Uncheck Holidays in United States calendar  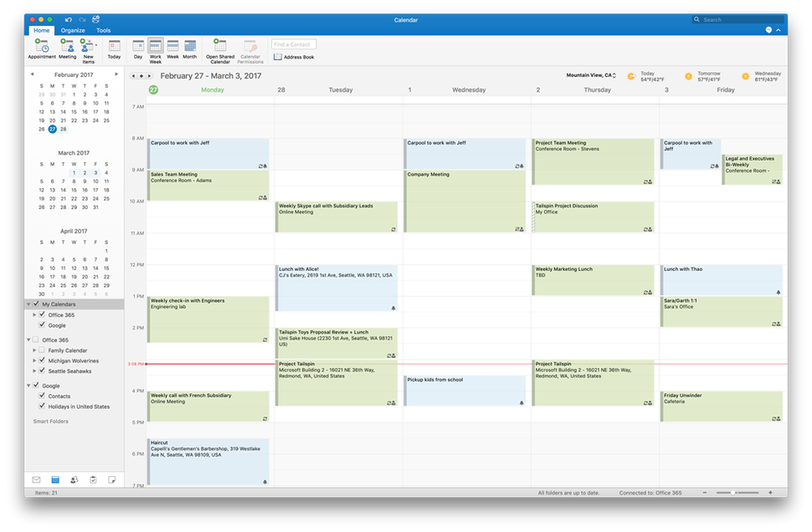click(x=42, y=405)
